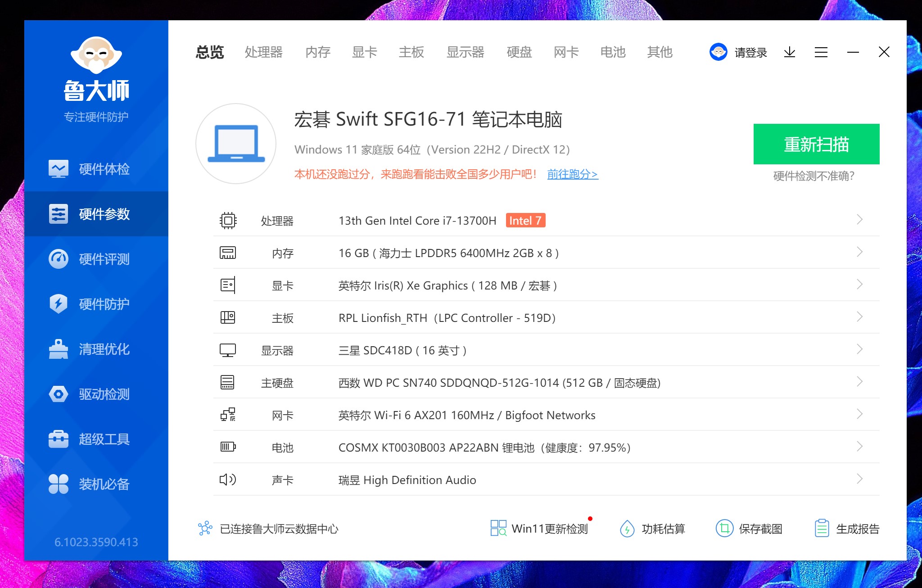Expand the 处理器 CPU details row

pyautogui.click(x=860, y=220)
